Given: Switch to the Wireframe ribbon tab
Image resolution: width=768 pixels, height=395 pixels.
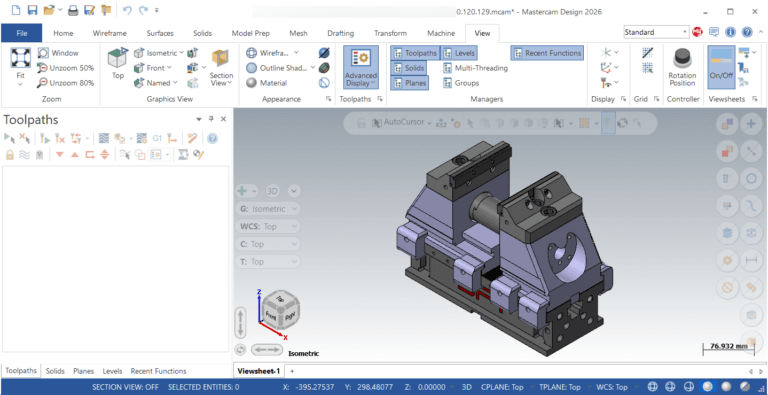Looking at the screenshot, I should point(110,33).
